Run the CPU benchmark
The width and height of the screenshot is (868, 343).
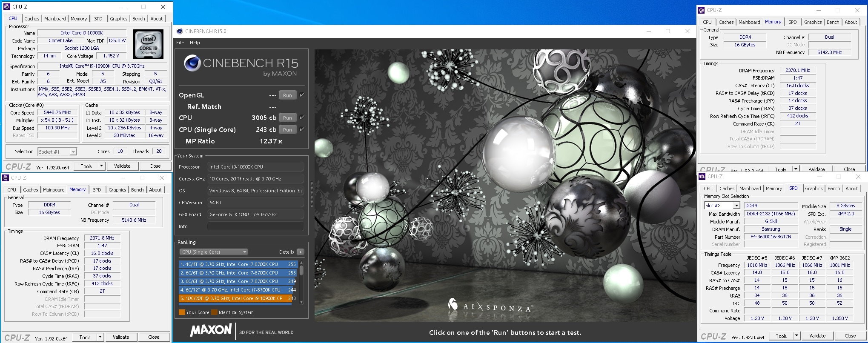[288, 117]
